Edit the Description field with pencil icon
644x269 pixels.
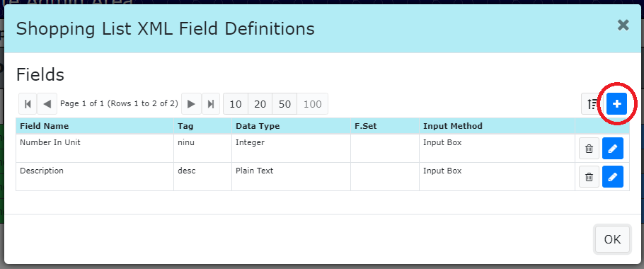(613, 176)
